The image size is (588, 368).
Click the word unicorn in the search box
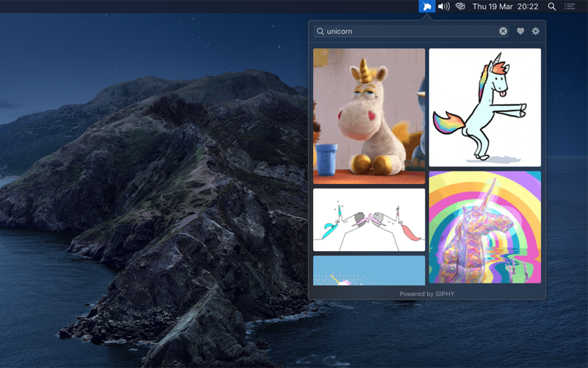[x=340, y=31]
